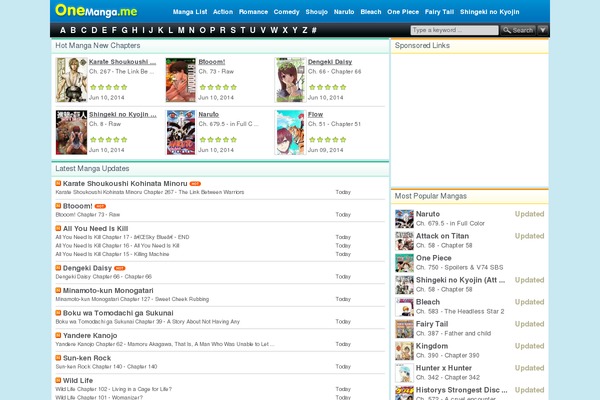Click the orange icon beside Sun-ken Rock

tap(58, 358)
